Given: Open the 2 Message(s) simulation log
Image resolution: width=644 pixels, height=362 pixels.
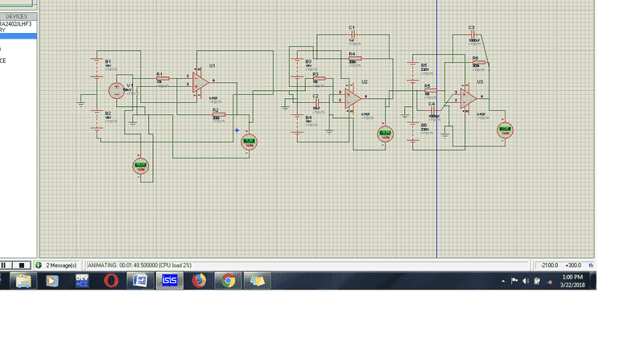Looking at the screenshot, I should 56,265.
